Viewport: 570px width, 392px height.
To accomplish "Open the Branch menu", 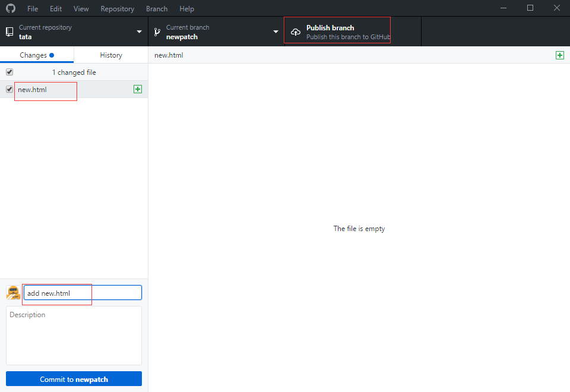I will [x=157, y=9].
